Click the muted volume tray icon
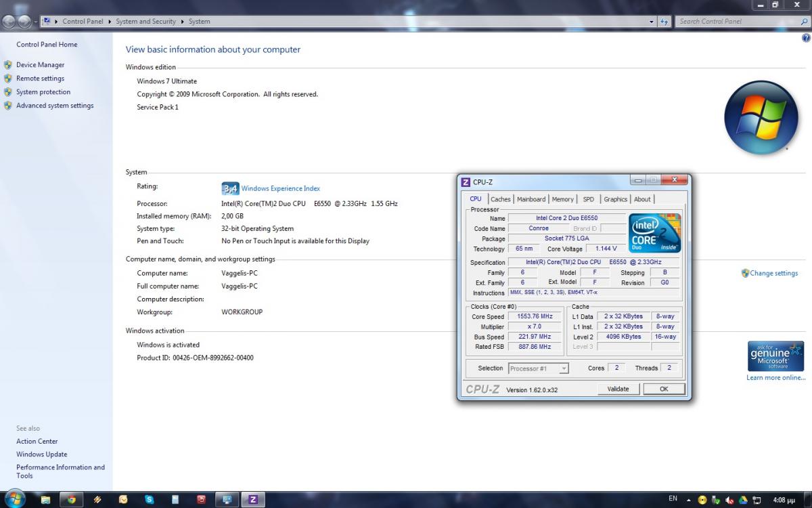This screenshot has height=508, width=812. (729, 500)
